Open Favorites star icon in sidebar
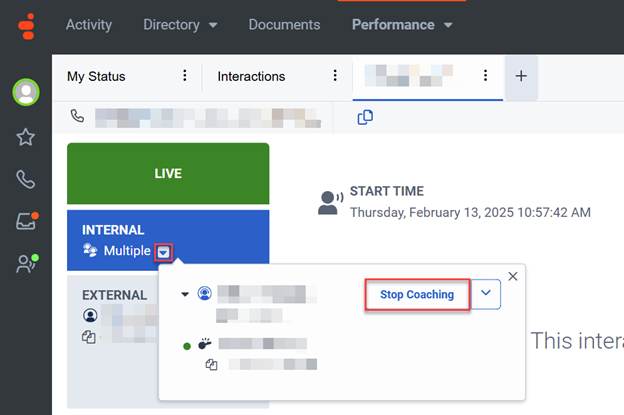 pos(25,137)
